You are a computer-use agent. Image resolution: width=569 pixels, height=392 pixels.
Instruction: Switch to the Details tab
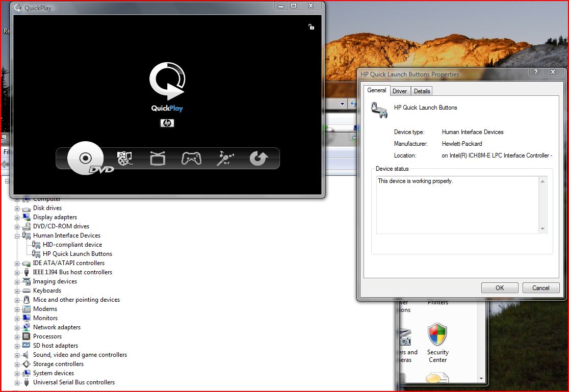422,91
